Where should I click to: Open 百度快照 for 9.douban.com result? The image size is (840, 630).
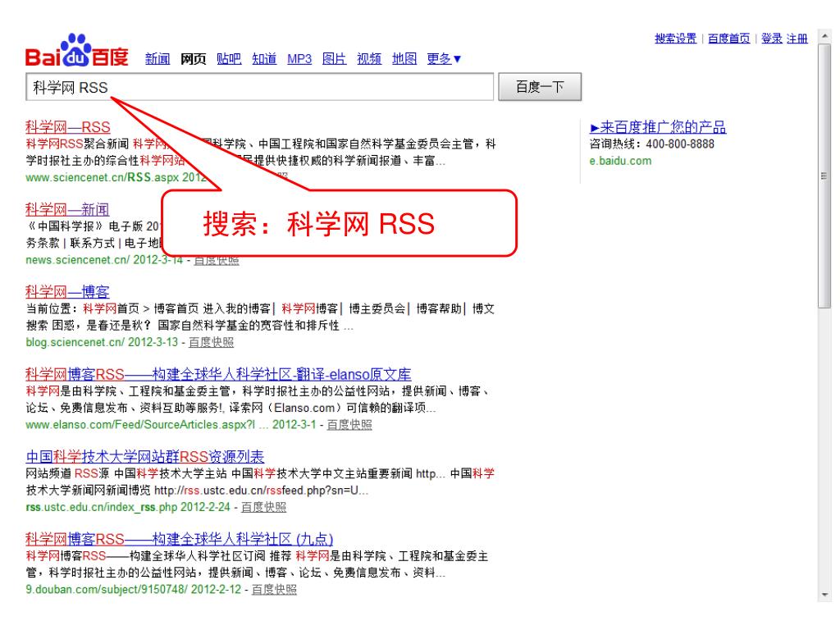click(x=274, y=589)
